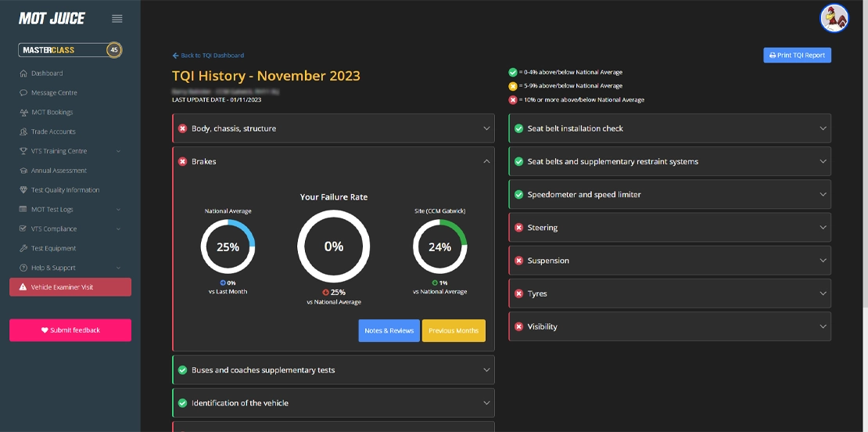This screenshot has width=868, height=432.
Task: Click the Message Centre speech icon
Action: [23, 92]
